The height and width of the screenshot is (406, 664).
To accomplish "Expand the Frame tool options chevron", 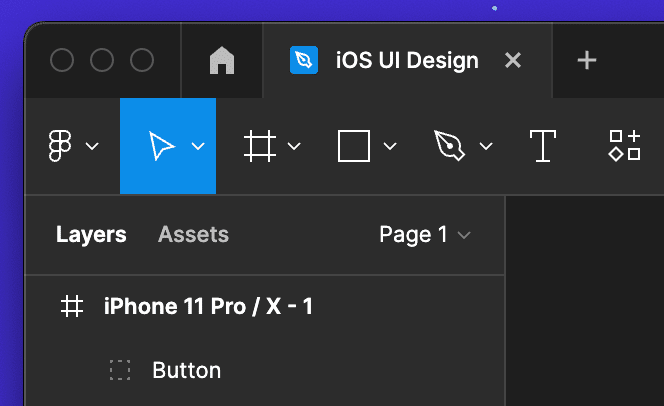I will click(x=294, y=146).
